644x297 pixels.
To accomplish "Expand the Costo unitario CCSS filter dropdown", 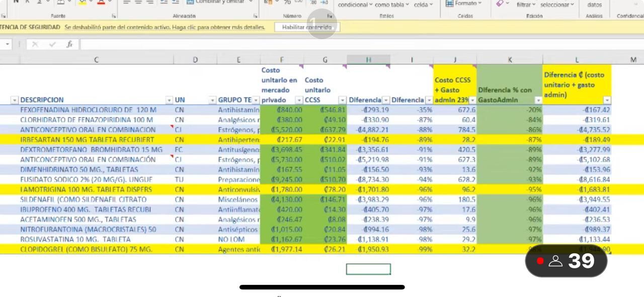I will click(342, 100).
